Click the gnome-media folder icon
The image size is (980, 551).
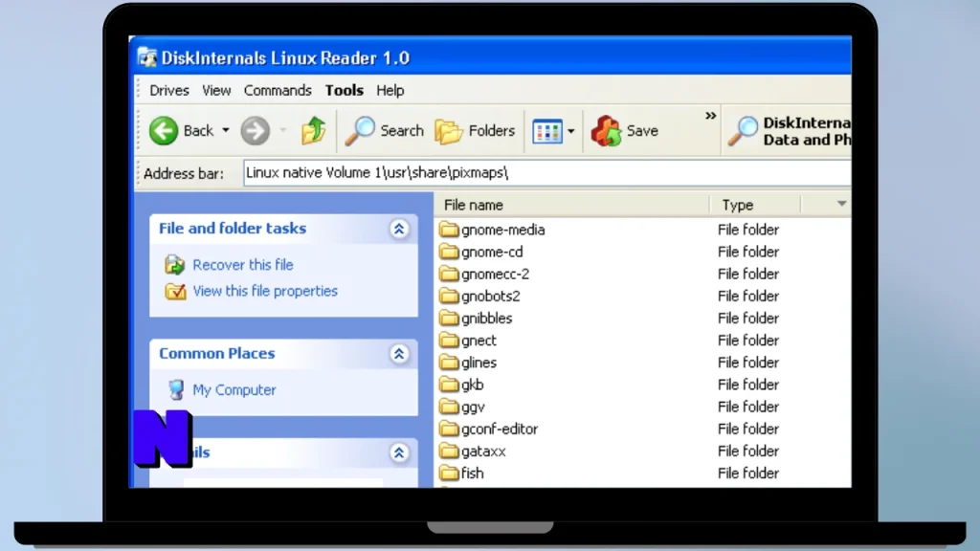pyautogui.click(x=449, y=230)
